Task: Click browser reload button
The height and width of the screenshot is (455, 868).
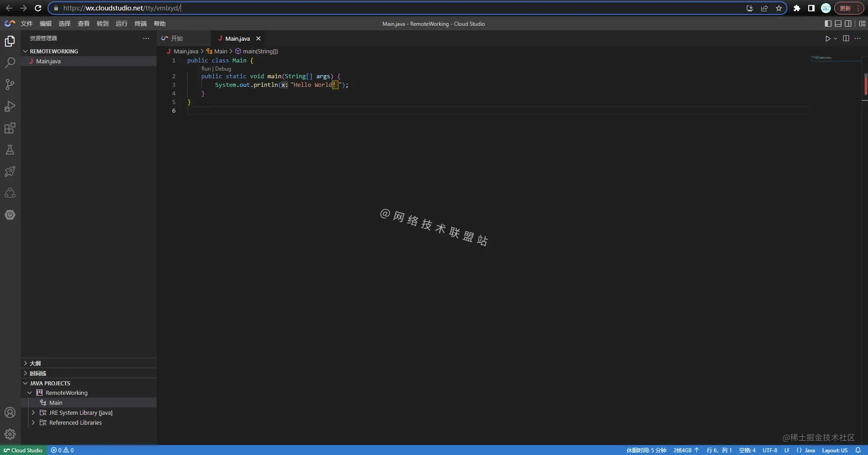Action: (x=38, y=8)
